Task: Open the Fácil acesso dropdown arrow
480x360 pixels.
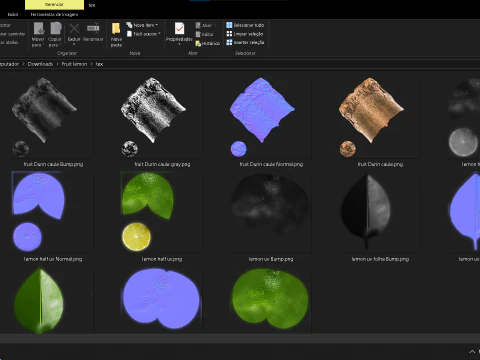Action: coord(159,34)
